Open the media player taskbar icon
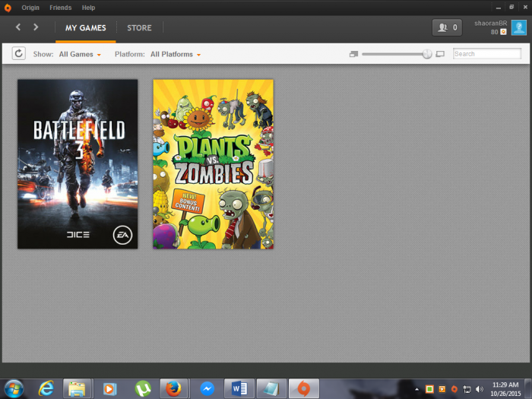532x399 pixels. click(x=109, y=389)
